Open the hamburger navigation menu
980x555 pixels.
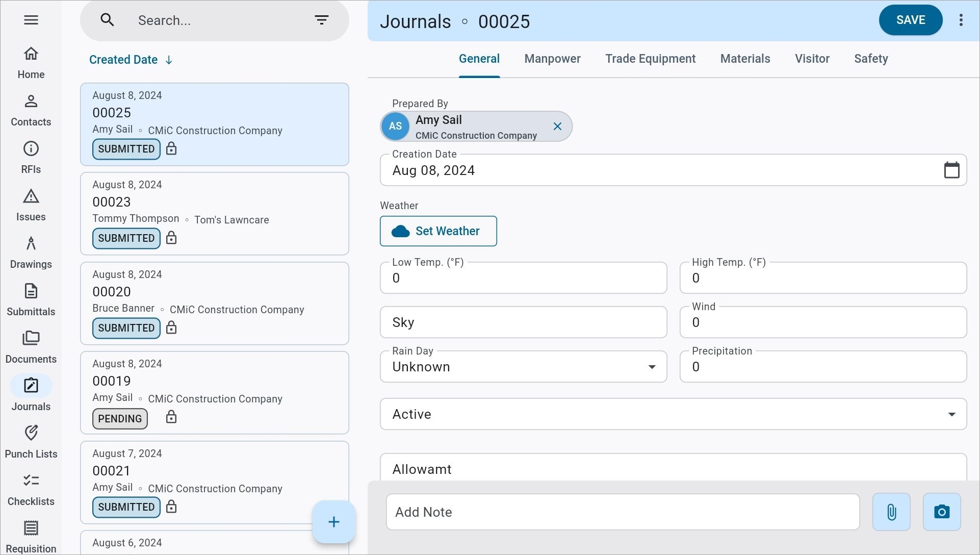[31, 20]
